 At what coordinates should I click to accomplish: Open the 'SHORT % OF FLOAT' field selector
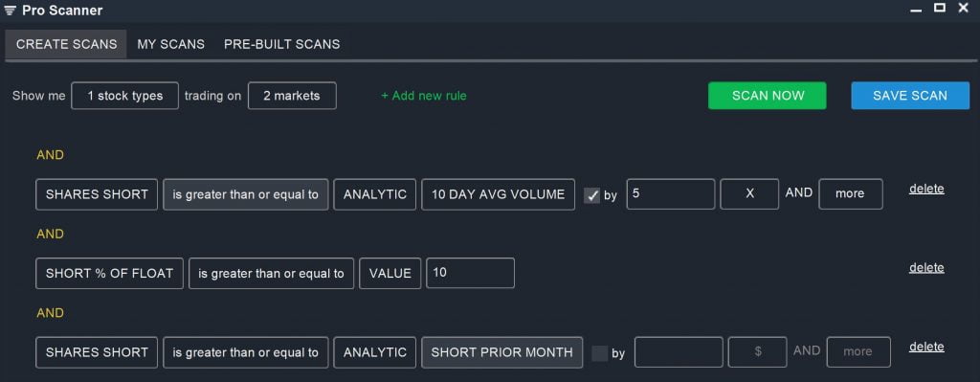(x=109, y=273)
